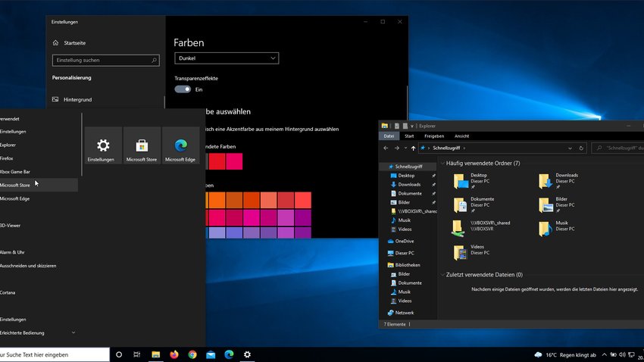Click the Cortana circle icon on taskbar
Screen dimensions: 644x362
click(x=119, y=354)
